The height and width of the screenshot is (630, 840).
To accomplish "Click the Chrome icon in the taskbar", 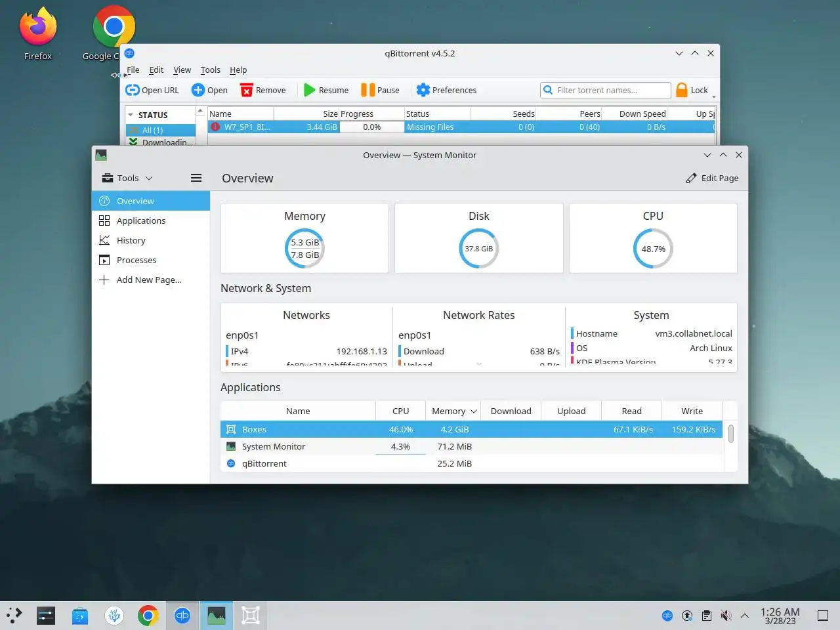I will pos(148,615).
